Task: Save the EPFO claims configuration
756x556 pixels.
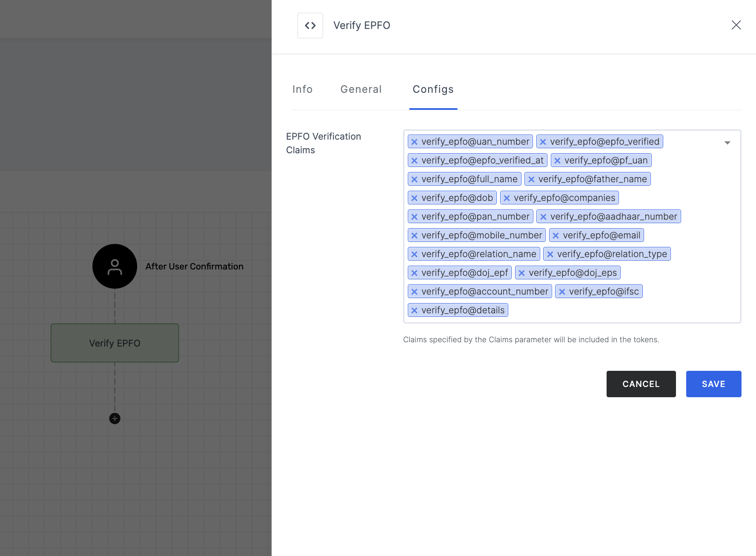Action: (x=714, y=384)
